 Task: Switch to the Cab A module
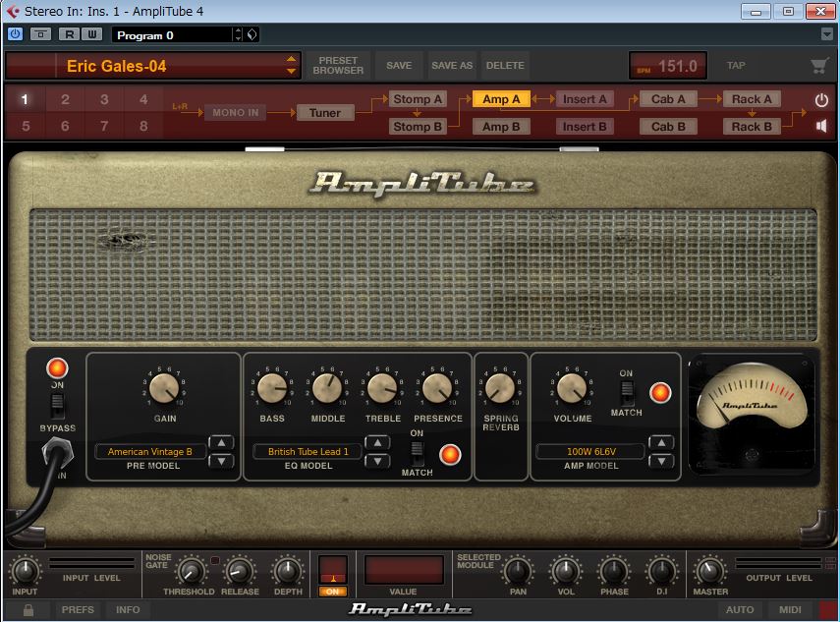pos(668,99)
